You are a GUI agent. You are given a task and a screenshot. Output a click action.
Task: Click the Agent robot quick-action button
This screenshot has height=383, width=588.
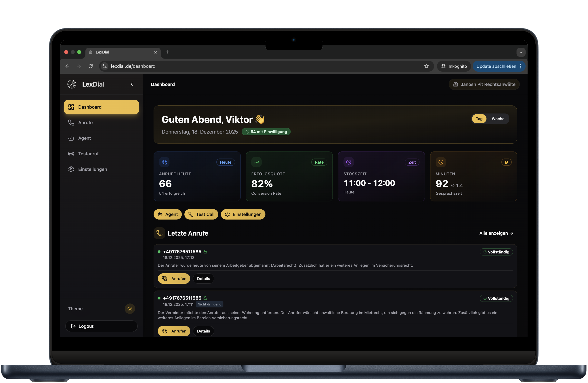(x=167, y=214)
